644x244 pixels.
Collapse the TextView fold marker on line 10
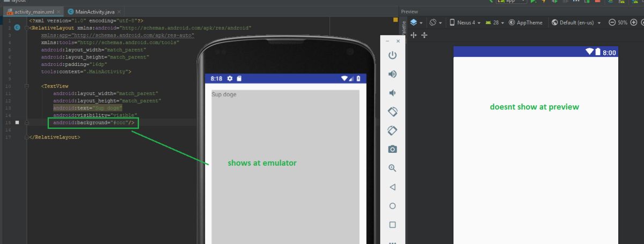coord(26,86)
